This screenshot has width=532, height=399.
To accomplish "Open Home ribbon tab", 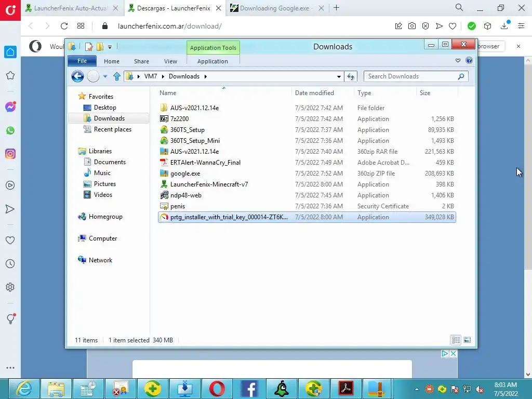I will 112,61.
